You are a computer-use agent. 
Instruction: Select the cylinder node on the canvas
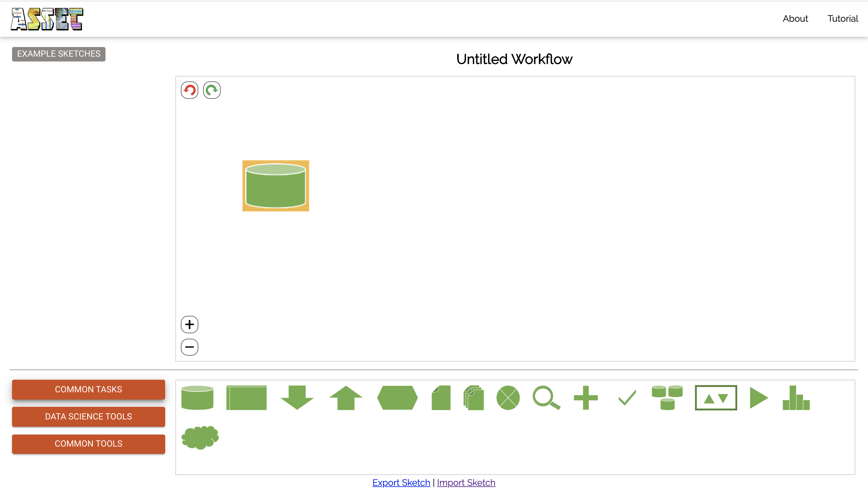pyautogui.click(x=275, y=186)
